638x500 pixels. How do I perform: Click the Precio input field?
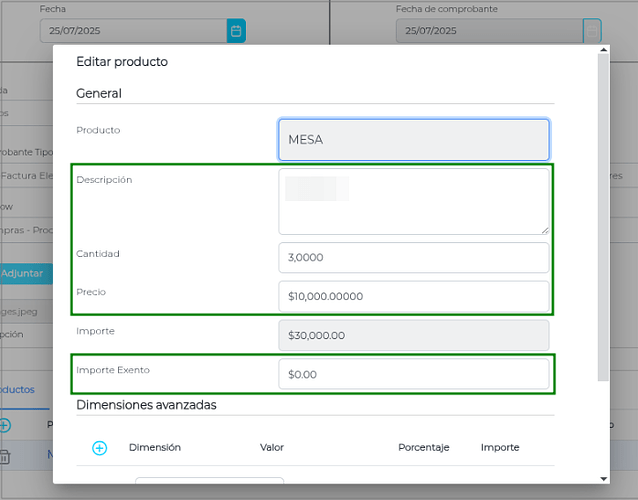pyautogui.click(x=413, y=296)
